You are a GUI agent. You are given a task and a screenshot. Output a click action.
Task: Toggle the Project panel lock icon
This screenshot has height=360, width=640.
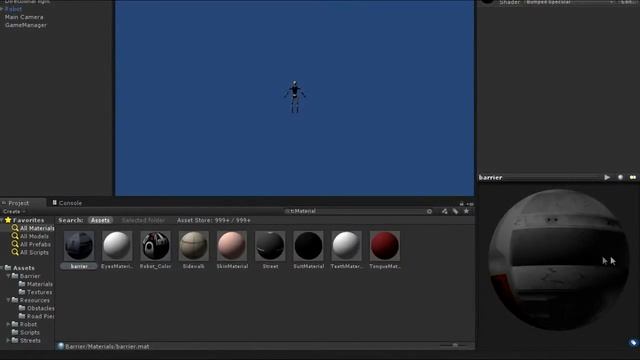(x=462, y=203)
